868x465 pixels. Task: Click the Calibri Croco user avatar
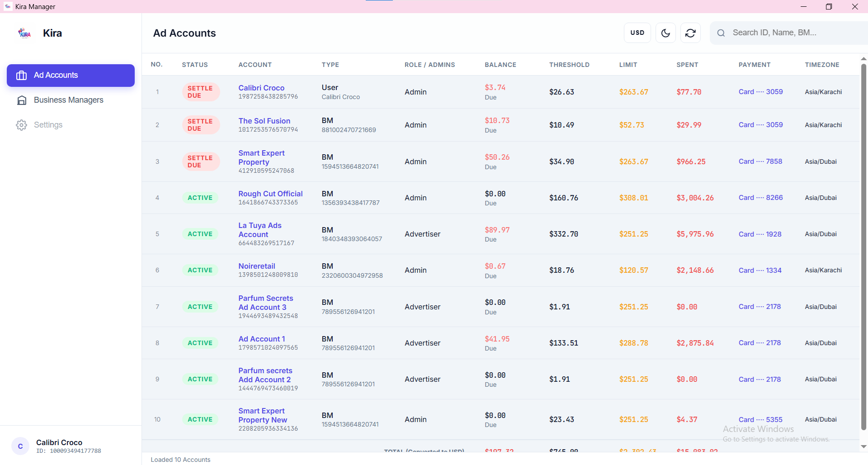pos(20,446)
